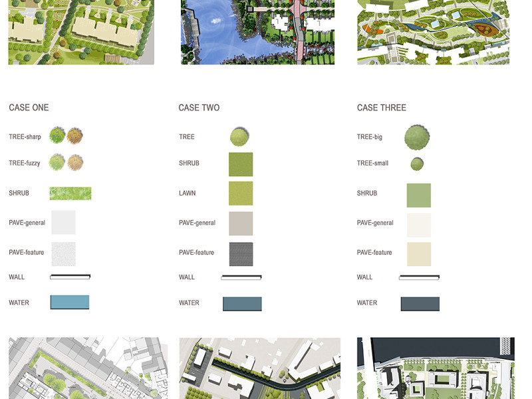Select the Case Three TREE-big symbol
The width and height of the screenshot is (532, 399).
[418, 137]
